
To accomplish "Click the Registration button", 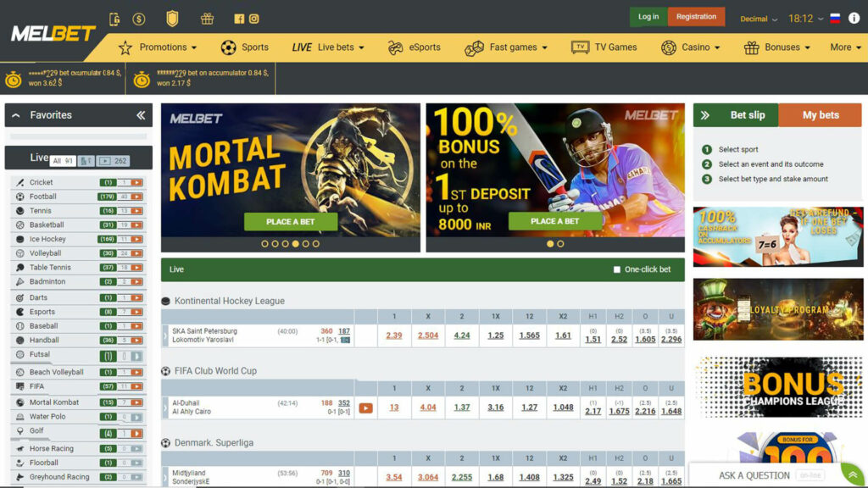I will pos(697,17).
